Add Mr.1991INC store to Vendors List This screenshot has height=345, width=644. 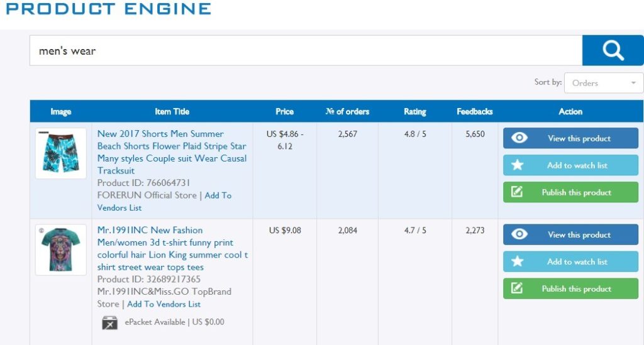(x=164, y=304)
